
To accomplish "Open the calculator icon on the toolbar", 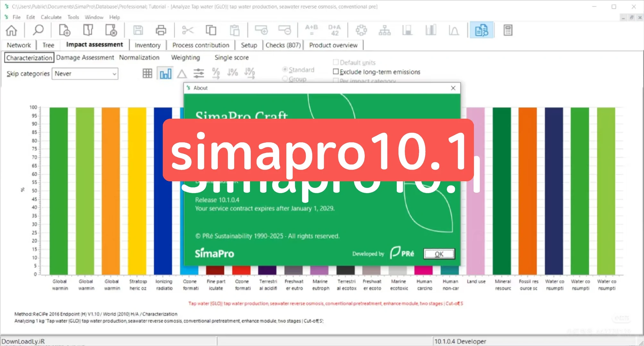I will (x=507, y=30).
